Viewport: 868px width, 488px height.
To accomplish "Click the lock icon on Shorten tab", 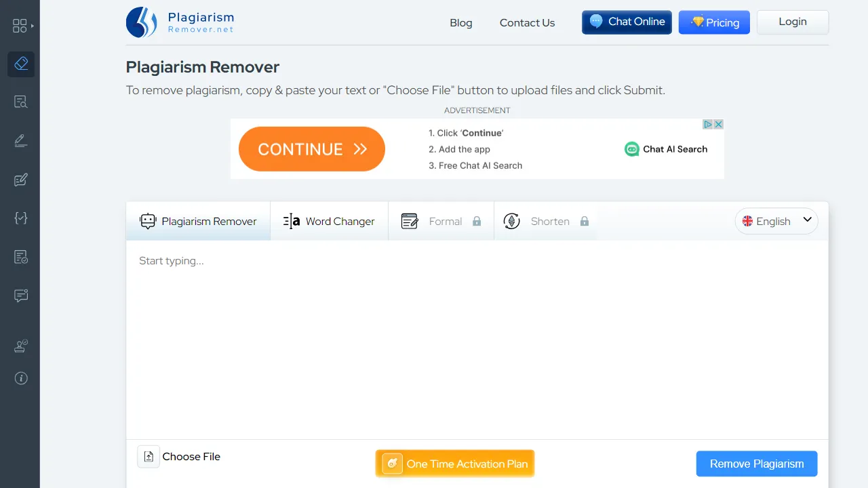I will [585, 222].
